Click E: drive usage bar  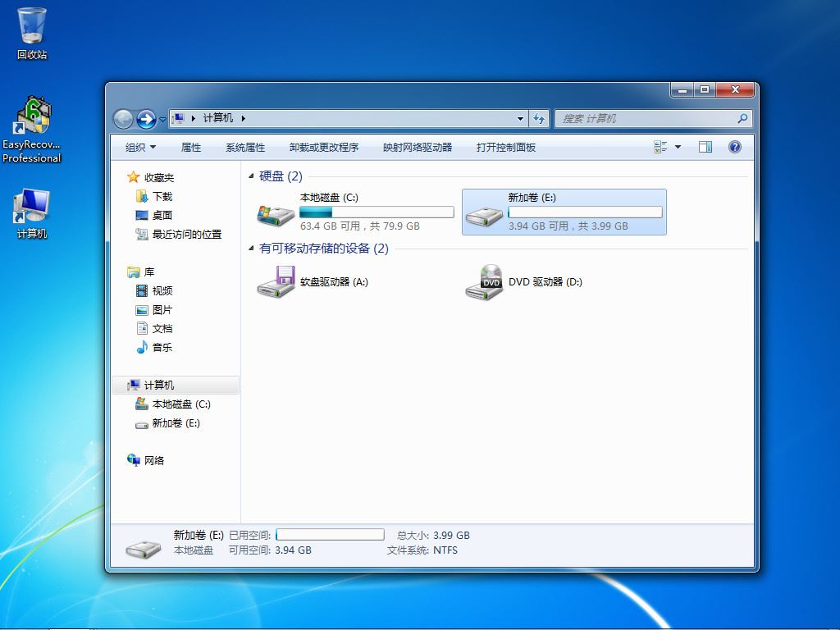pos(585,212)
